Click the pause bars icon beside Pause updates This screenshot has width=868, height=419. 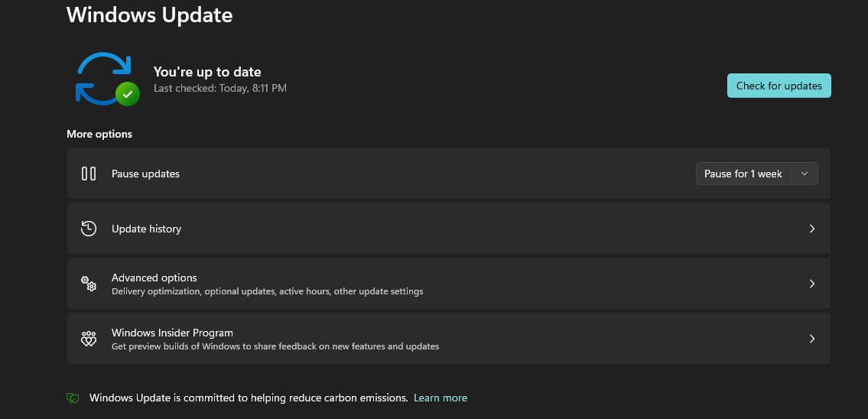tap(89, 174)
